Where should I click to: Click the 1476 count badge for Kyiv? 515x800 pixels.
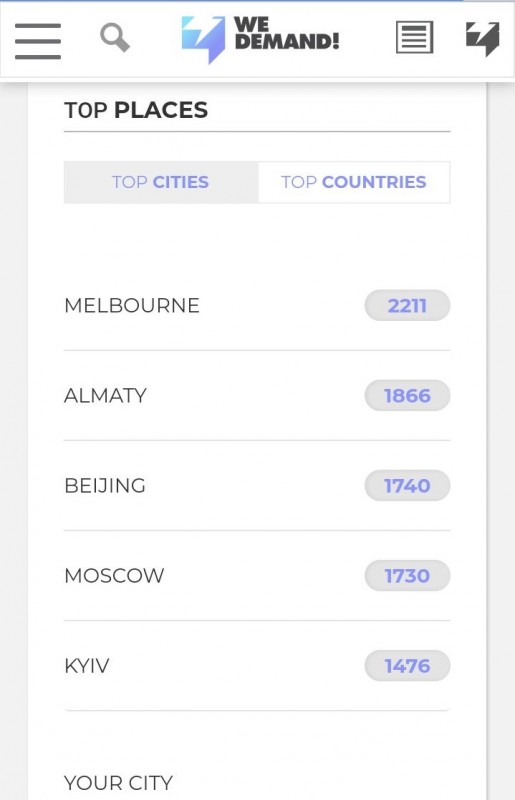coord(407,666)
